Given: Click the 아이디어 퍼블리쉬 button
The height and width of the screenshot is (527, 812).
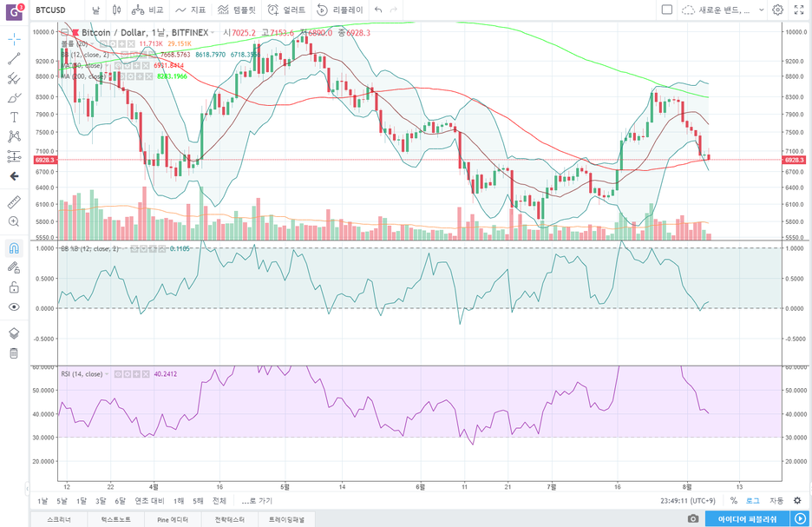Looking at the screenshot, I should tap(747, 518).
